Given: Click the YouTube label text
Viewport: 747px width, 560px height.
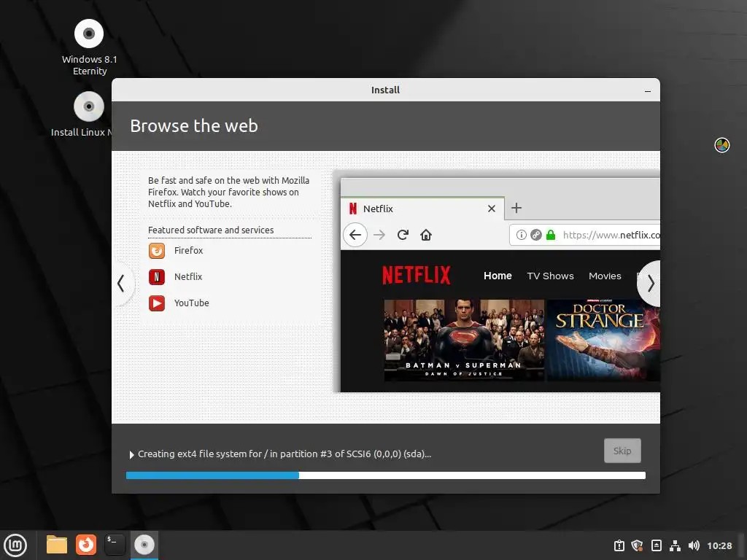Looking at the screenshot, I should tap(192, 303).
